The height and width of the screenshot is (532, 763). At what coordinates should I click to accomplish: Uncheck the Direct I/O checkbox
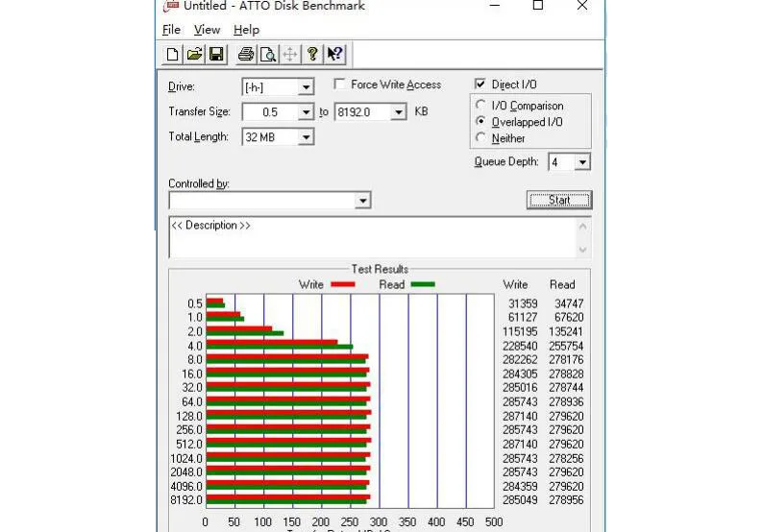pyautogui.click(x=480, y=84)
